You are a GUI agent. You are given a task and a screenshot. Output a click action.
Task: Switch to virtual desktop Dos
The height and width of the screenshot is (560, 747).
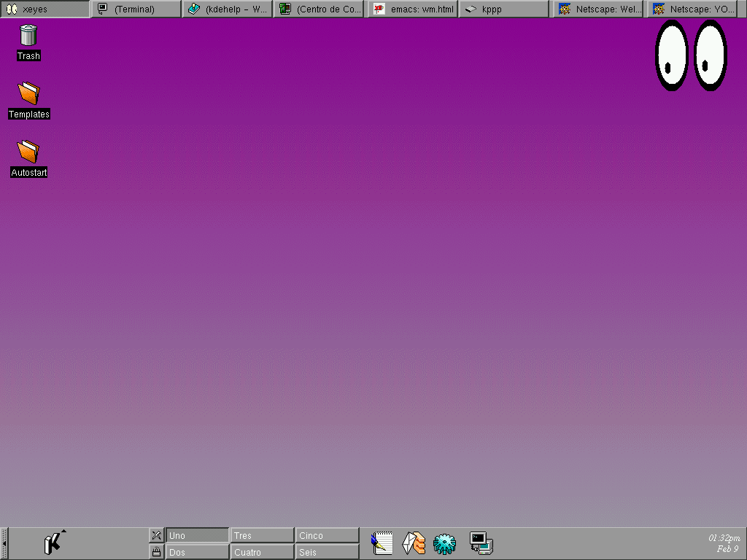[x=197, y=552]
